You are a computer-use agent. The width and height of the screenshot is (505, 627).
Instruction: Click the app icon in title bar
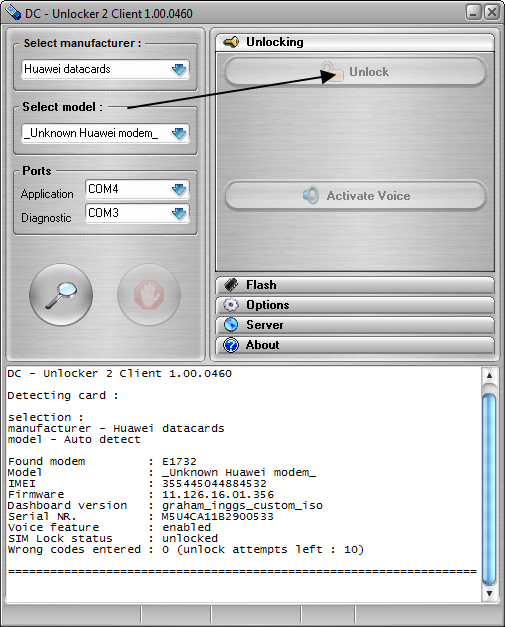pos(12,13)
